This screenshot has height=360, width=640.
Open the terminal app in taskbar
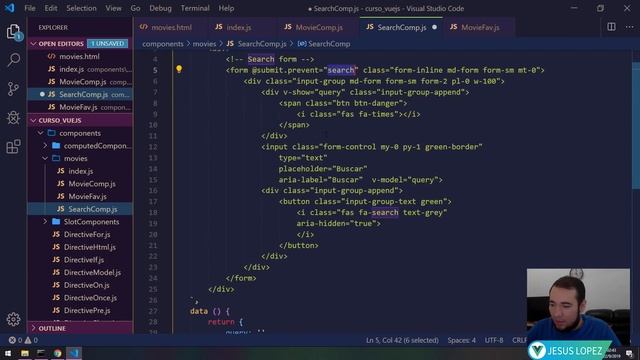click(41, 353)
